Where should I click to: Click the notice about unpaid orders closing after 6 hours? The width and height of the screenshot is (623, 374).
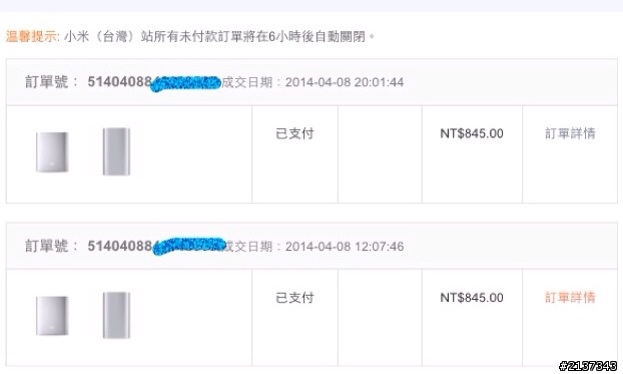point(219,37)
